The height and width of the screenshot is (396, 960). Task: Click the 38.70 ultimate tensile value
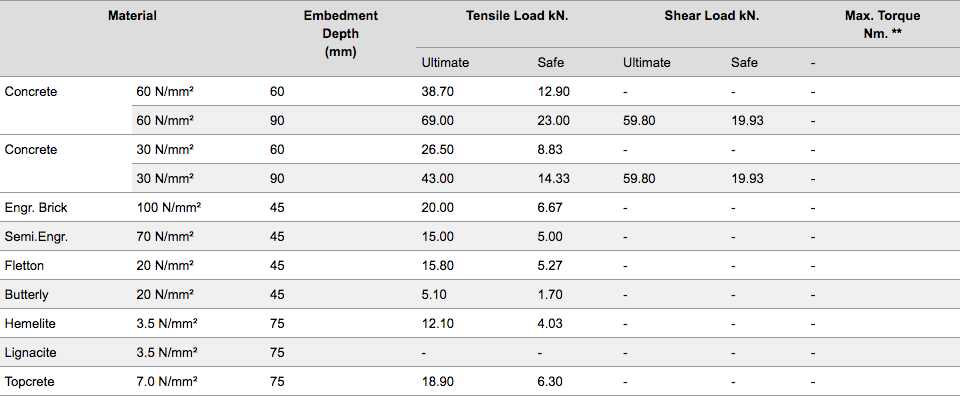click(438, 92)
